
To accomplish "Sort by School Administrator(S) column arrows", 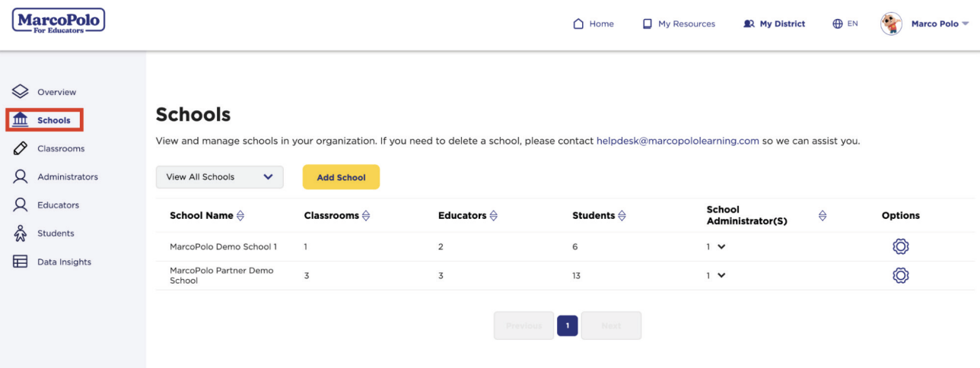I will (x=822, y=216).
